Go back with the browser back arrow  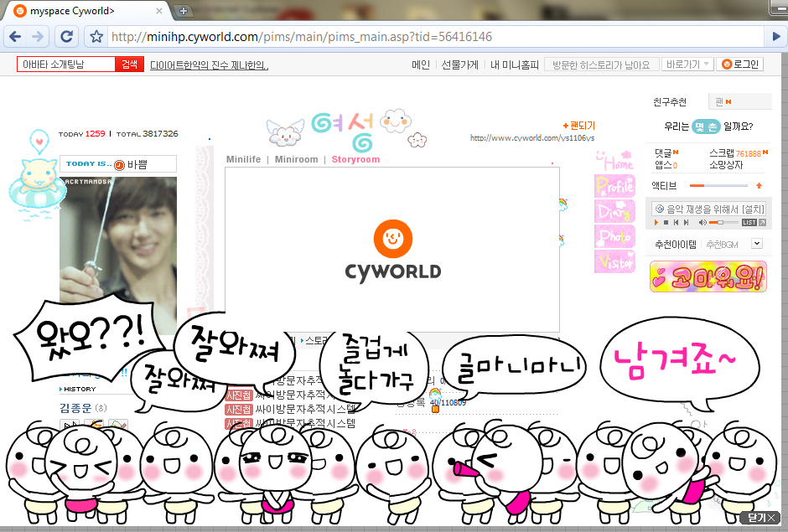tap(15, 36)
